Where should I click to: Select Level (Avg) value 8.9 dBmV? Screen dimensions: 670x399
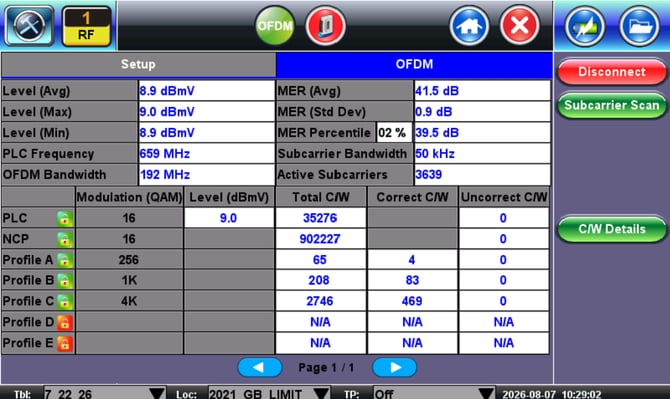[x=206, y=91]
